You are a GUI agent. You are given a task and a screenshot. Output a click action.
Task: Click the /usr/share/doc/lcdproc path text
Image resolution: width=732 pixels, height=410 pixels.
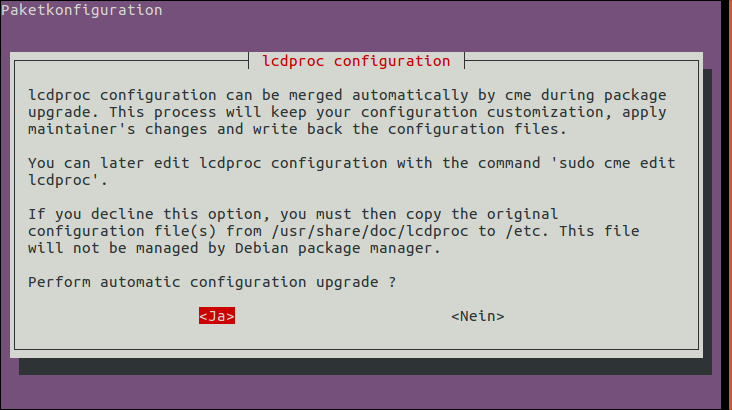370,231
